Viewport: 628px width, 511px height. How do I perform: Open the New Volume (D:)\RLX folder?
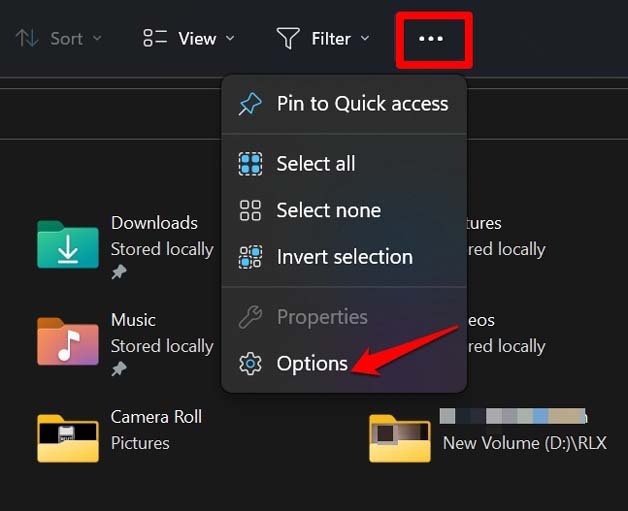click(400, 437)
